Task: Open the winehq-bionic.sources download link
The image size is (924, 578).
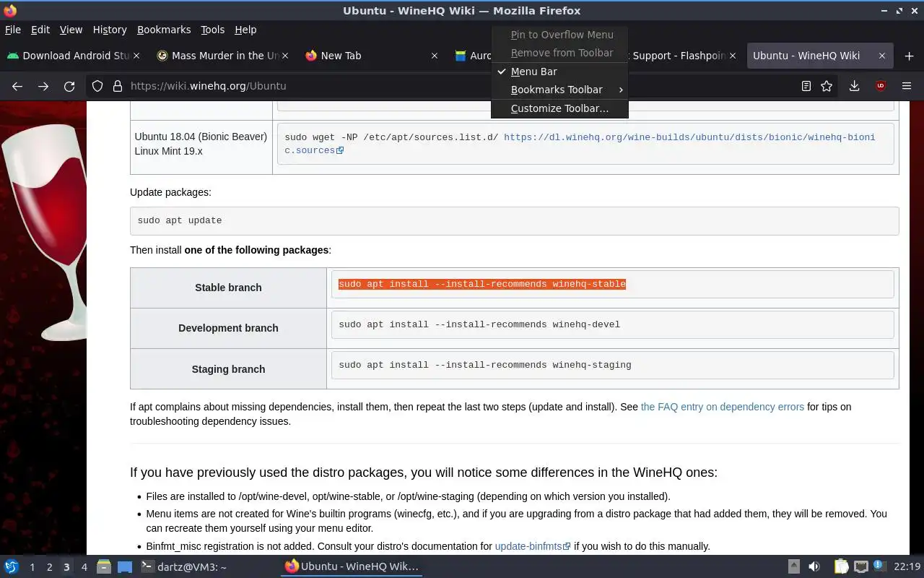Action: click(580, 143)
